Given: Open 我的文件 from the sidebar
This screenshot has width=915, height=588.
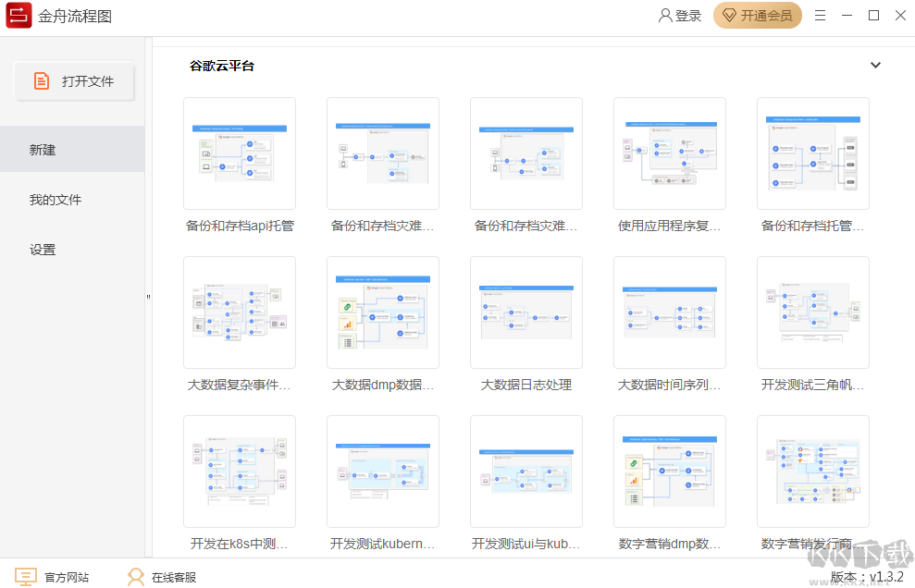Looking at the screenshot, I should click(53, 200).
